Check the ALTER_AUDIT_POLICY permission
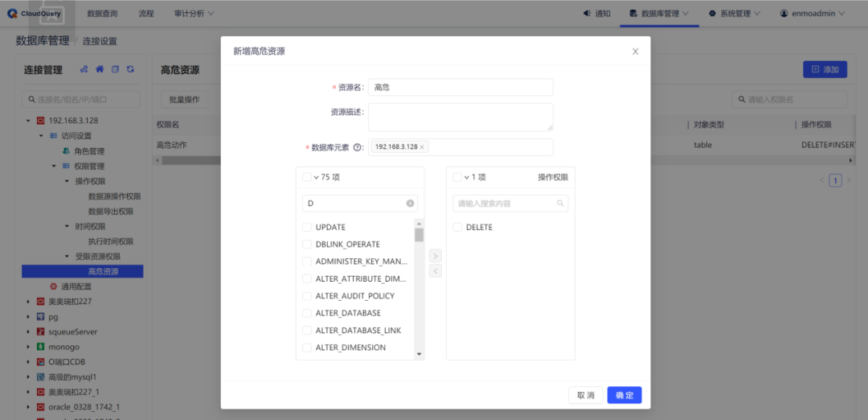Screen dimensions: 868x420 pos(307,296)
